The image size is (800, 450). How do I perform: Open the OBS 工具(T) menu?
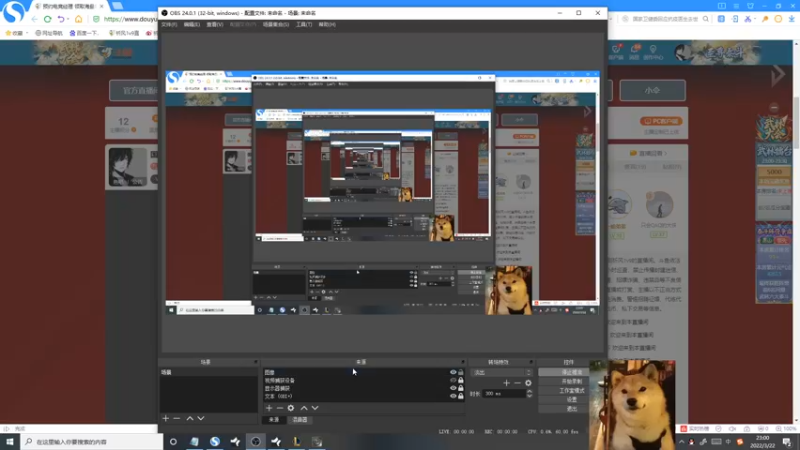304,24
